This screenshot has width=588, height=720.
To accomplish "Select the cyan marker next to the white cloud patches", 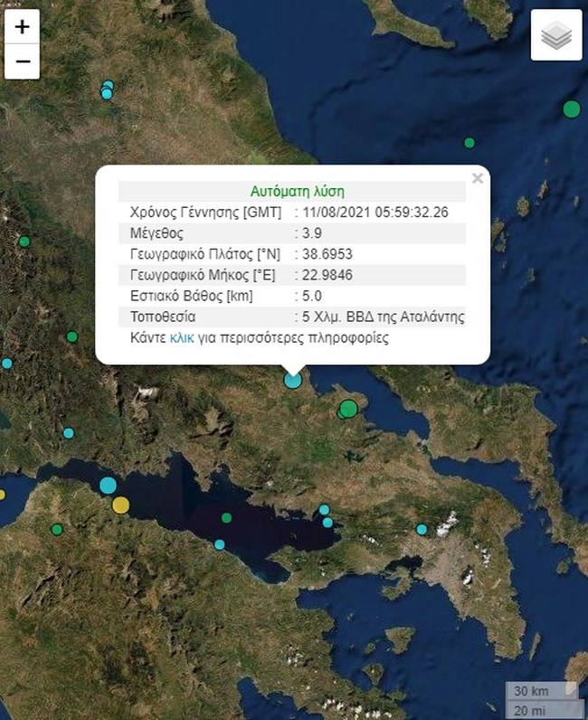I will coord(422,529).
